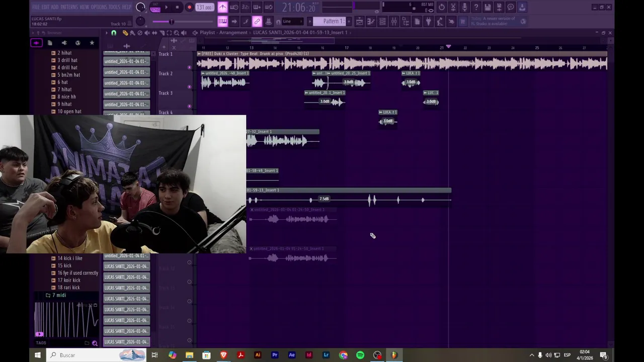Open the speech bubble info icon
Screen dimensions: 644x362
511,7
